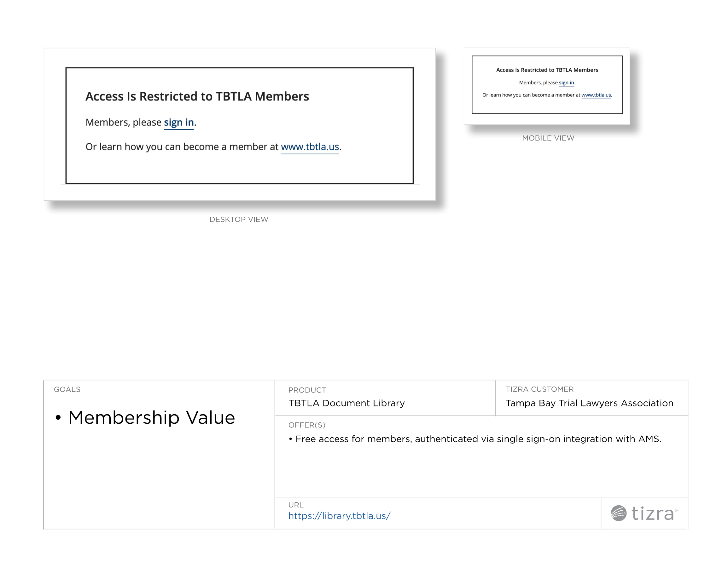Select the TBTLA Document Library text
Image resolution: width=728 pixels, height=562 pixels.
pyautogui.click(x=346, y=403)
